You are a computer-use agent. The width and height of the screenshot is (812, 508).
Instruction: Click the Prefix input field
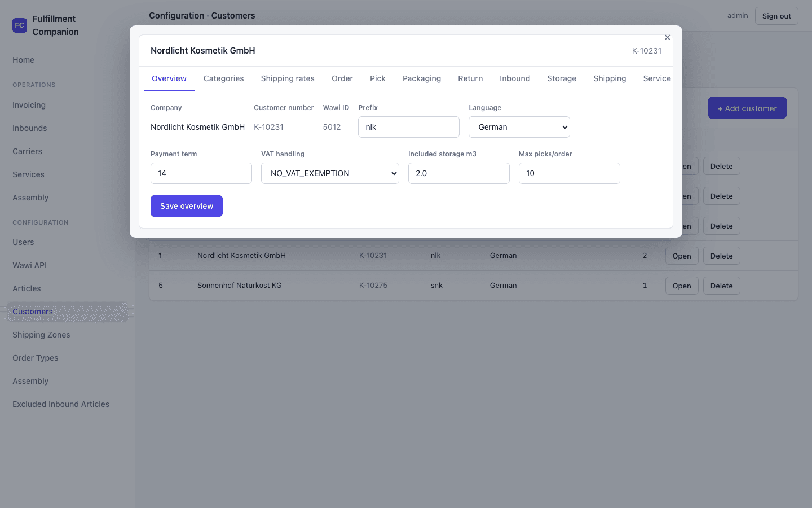tap(409, 127)
